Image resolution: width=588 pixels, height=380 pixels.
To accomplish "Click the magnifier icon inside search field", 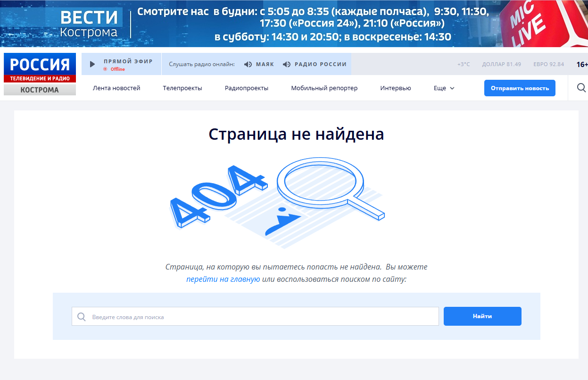I will [x=82, y=317].
